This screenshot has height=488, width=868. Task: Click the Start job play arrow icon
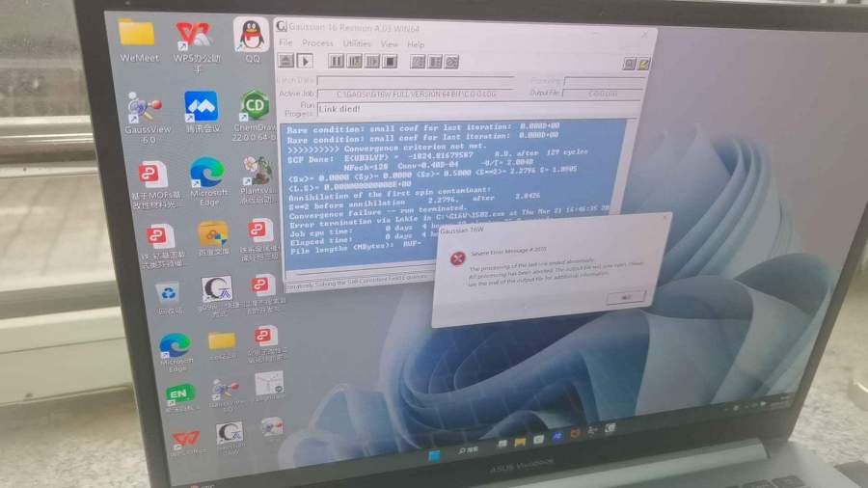(305, 61)
